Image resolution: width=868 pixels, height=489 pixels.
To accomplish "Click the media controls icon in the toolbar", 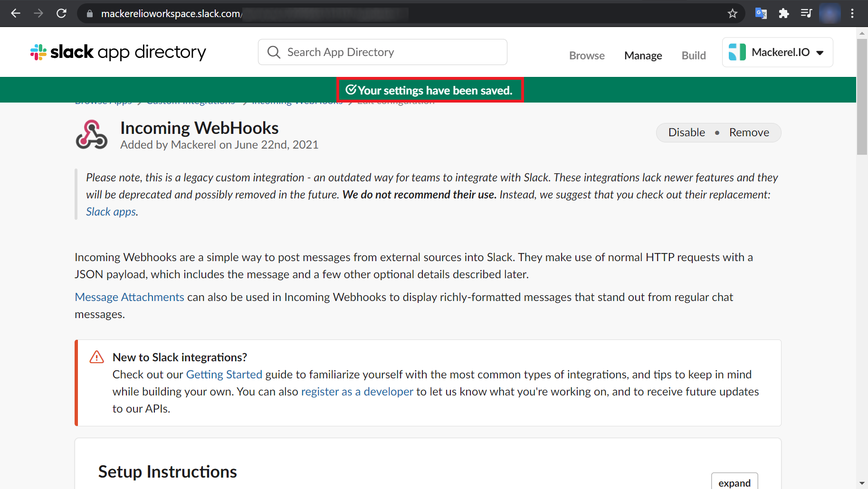I will coord(807,13).
